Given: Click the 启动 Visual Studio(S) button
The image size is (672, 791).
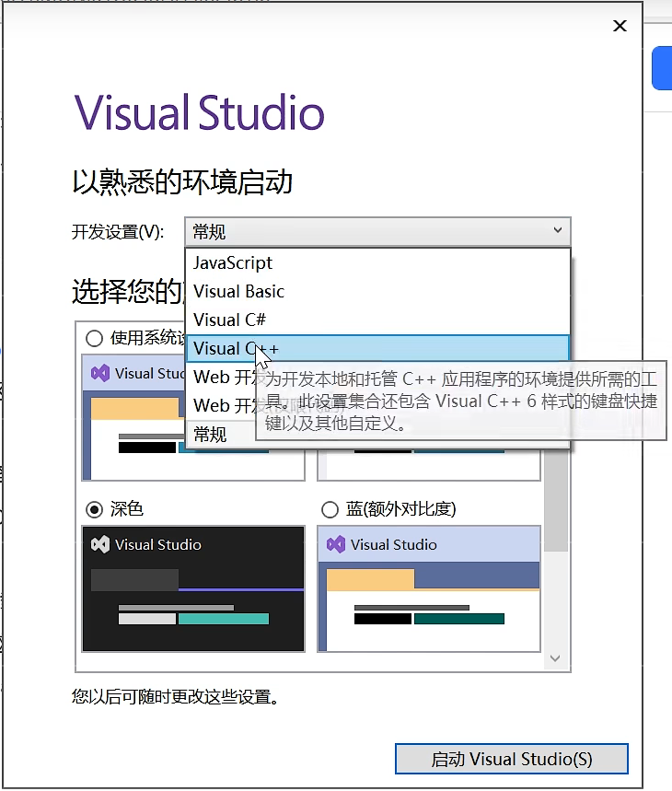Looking at the screenshot, I should tap(512, 759).
